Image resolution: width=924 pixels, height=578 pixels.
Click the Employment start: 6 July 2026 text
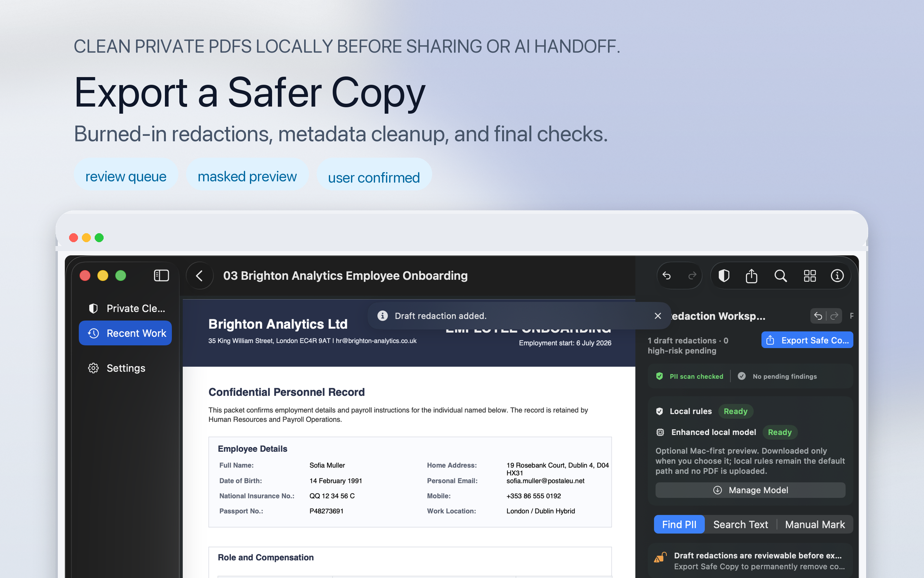[x=565, y=343]
